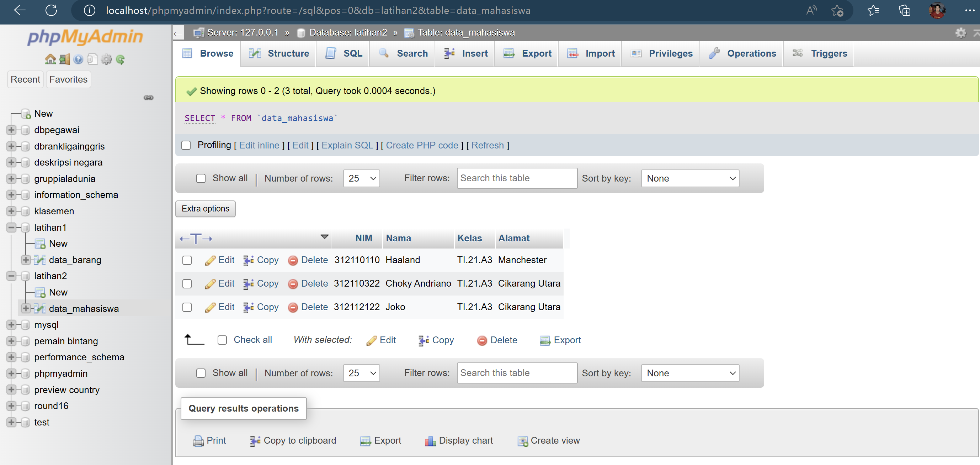980x465 pixels.
Task: Click the top Search this table field
Action: click(517, 178)
